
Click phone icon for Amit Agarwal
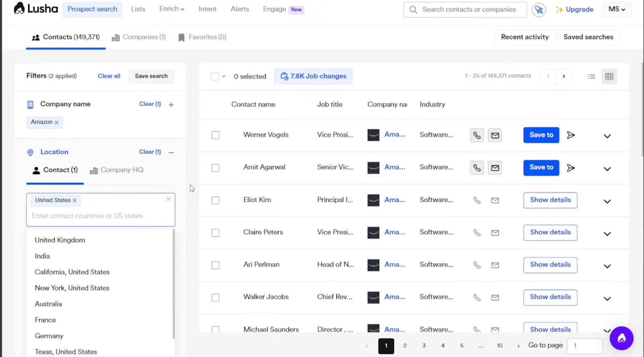(477, 168)
